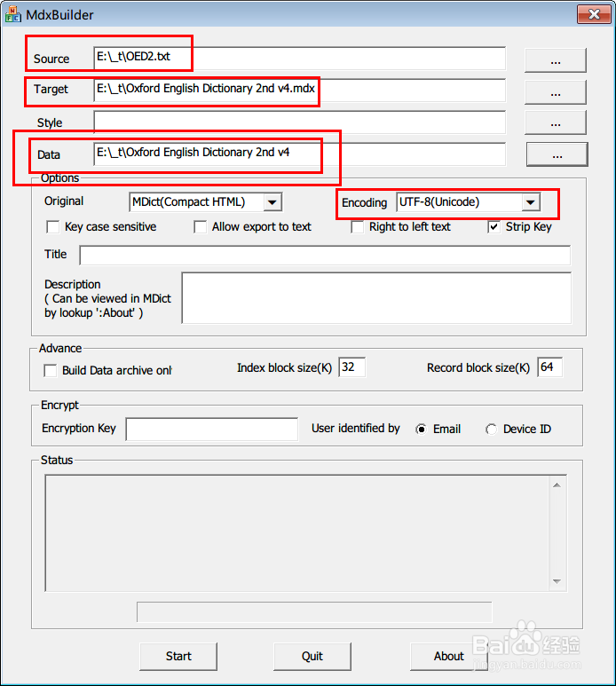Open the About dialog

449,656
